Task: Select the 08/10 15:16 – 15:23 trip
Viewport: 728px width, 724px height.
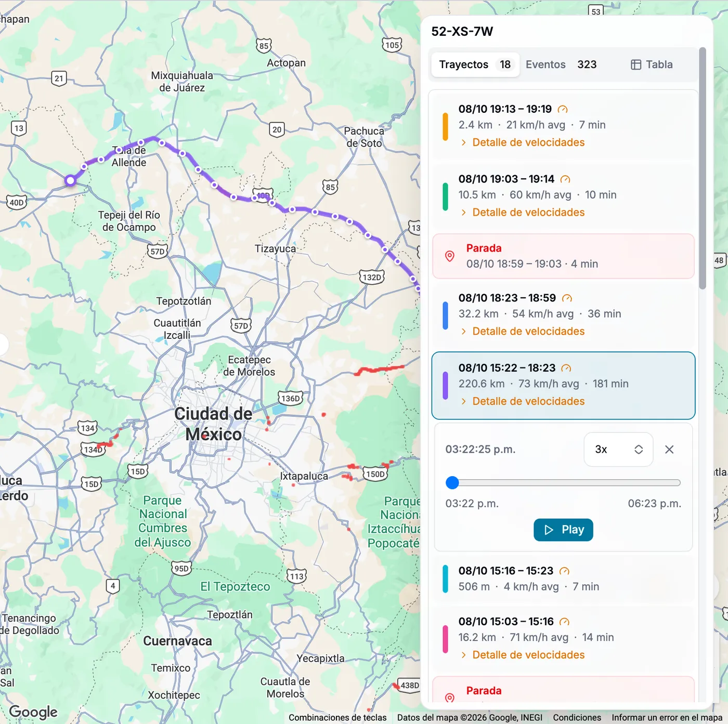Action: click(564, 579)
